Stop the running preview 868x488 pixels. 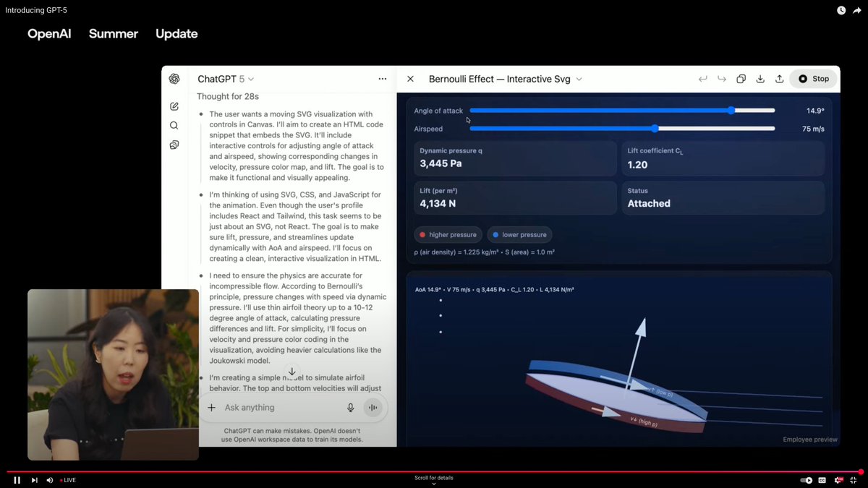[814, 79]
